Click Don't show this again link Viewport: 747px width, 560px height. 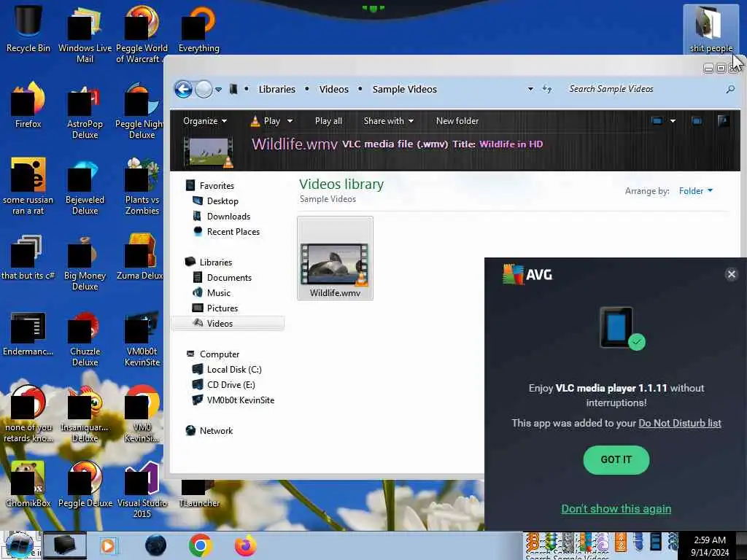616,508
